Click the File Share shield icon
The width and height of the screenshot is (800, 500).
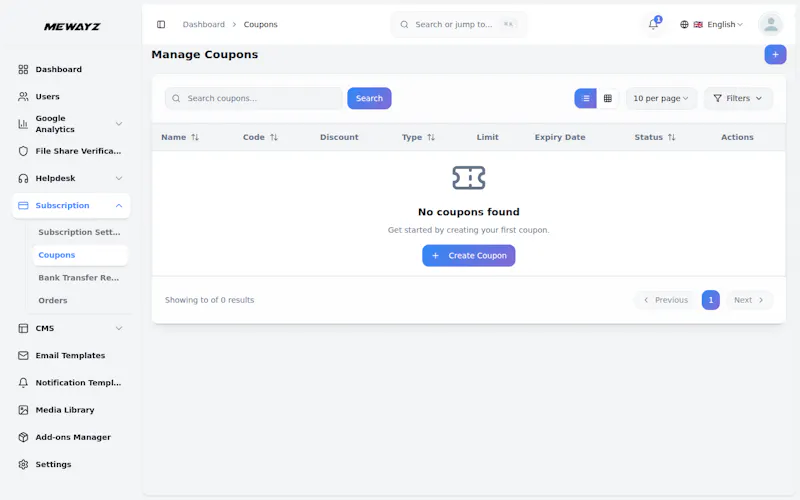(x=23, y=151)
